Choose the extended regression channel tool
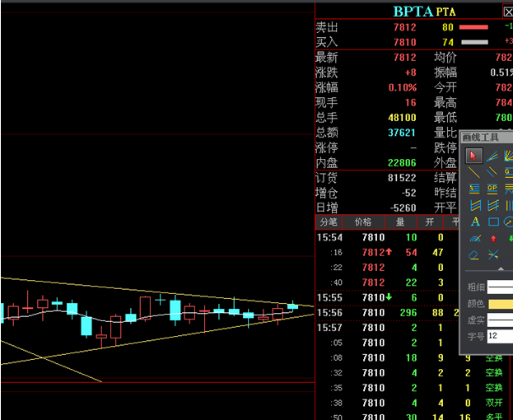Image resolution: width=513 pixels, height=420 pixels. coord(492,205)
